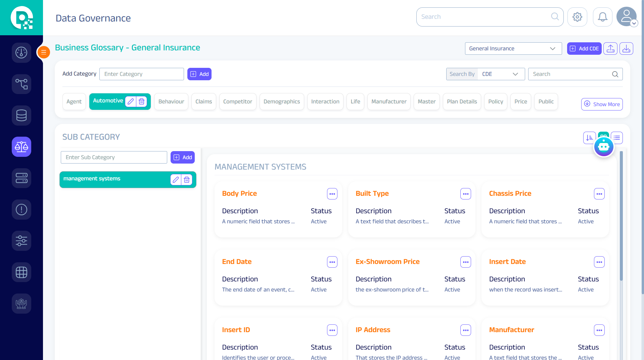This screenshot has height=360, width=644.
Task: Toggle the sort order button
Action: (589, 138)
